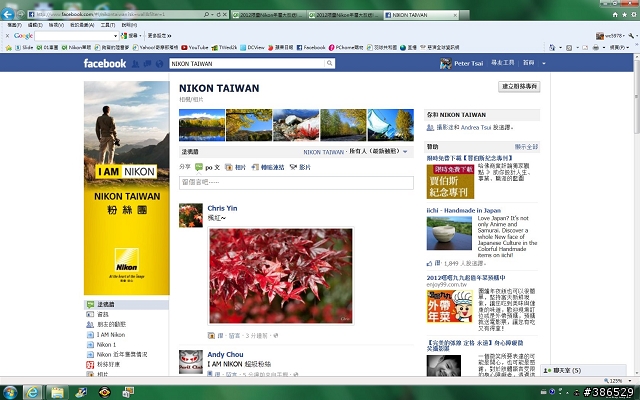The image size is (640, 400).
Task: Open the second item in the IE menu bar
Action: tap(35, 25)
